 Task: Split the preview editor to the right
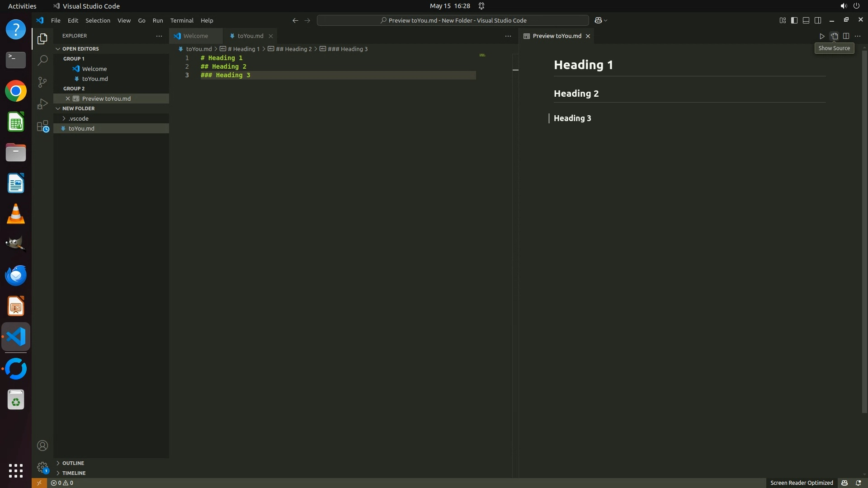pyautogui.click(x=846, y=36)
